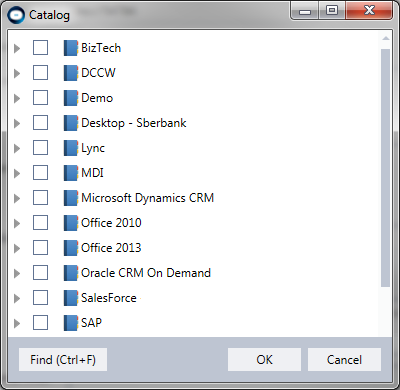This screenshot has height=390, width=400.
Task: Click the Cancel button
Action: click(x=344, y=360)
